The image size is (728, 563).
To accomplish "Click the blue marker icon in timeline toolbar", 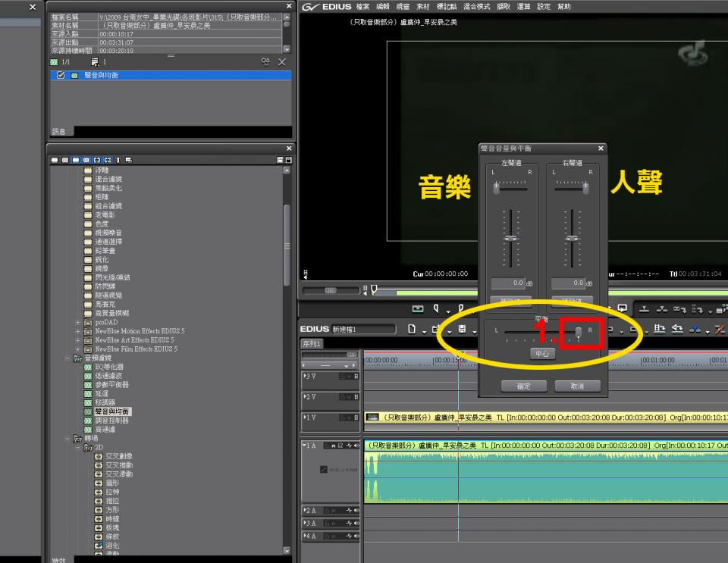I will [x=695, y=330].
